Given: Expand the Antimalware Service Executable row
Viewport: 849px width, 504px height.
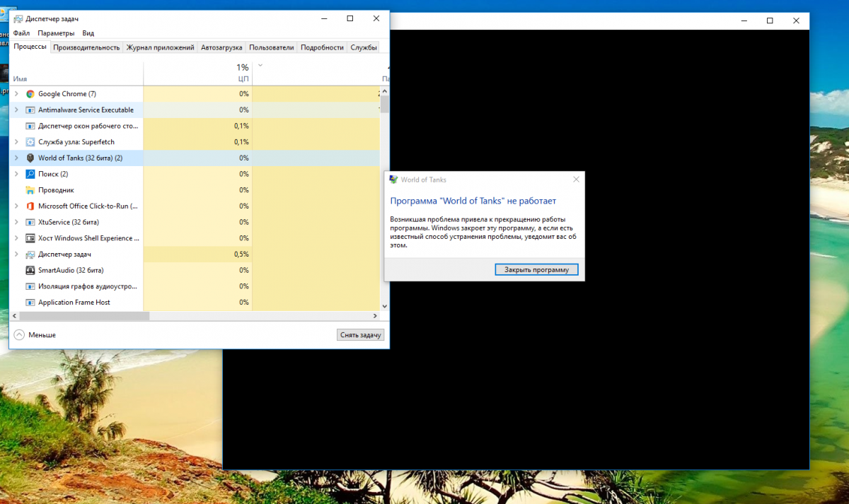Looking at the screenshot, I should [16, 110].
